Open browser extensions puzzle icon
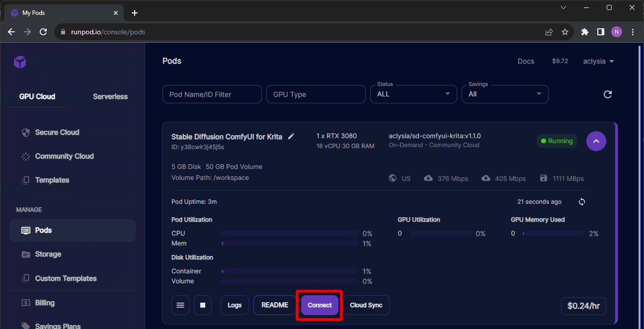Image resolution: width=644 pixels, height=329 pixels. [585, 32]
